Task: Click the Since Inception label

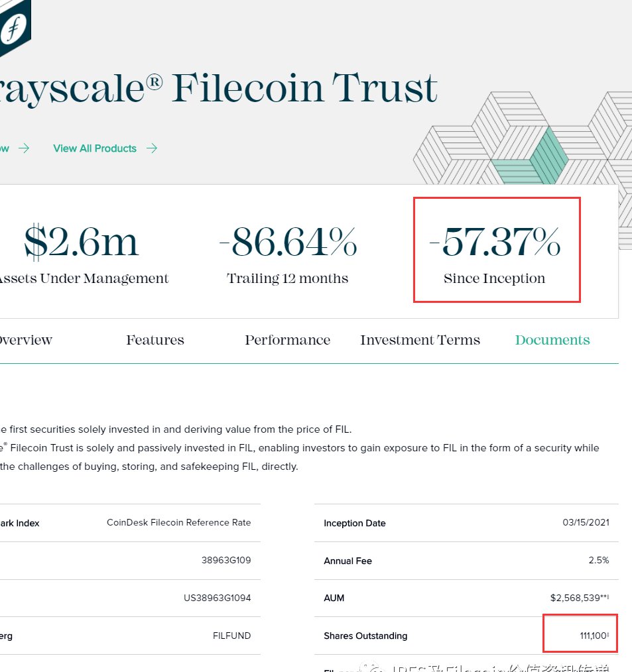Action: pos(494,278)
